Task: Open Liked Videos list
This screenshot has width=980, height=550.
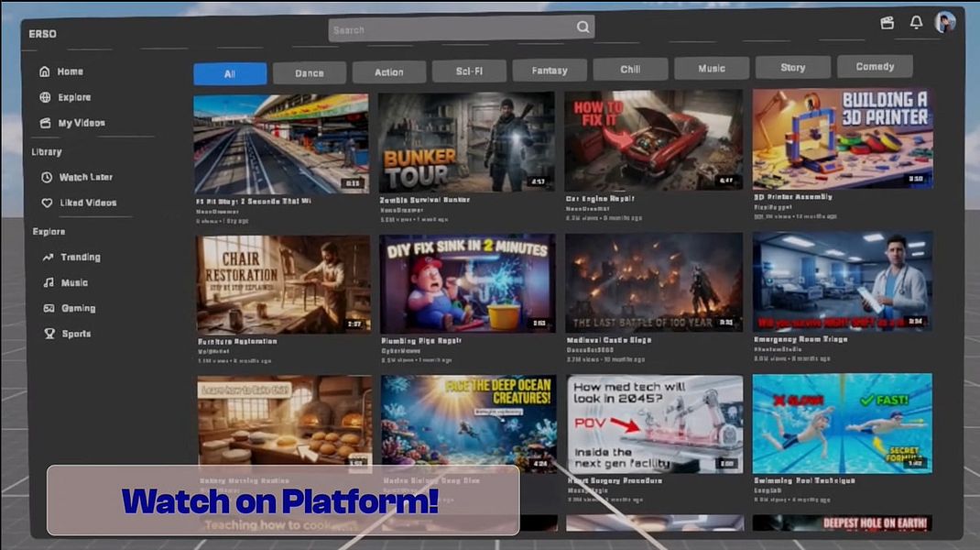Action: (88, 203)
